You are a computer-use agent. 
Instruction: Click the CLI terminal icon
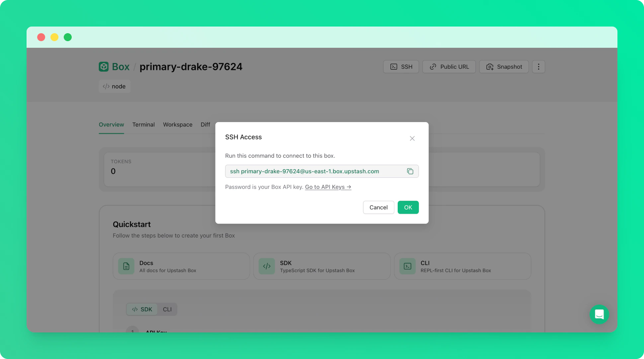click(407, 266)
